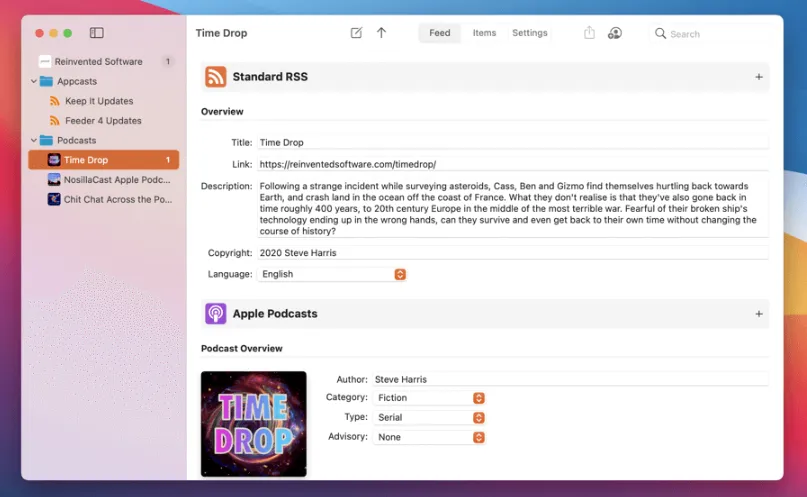Click the Link field with timedrop URL
Image resolution: width=807 pixels, height=497 pixels.
513,164
